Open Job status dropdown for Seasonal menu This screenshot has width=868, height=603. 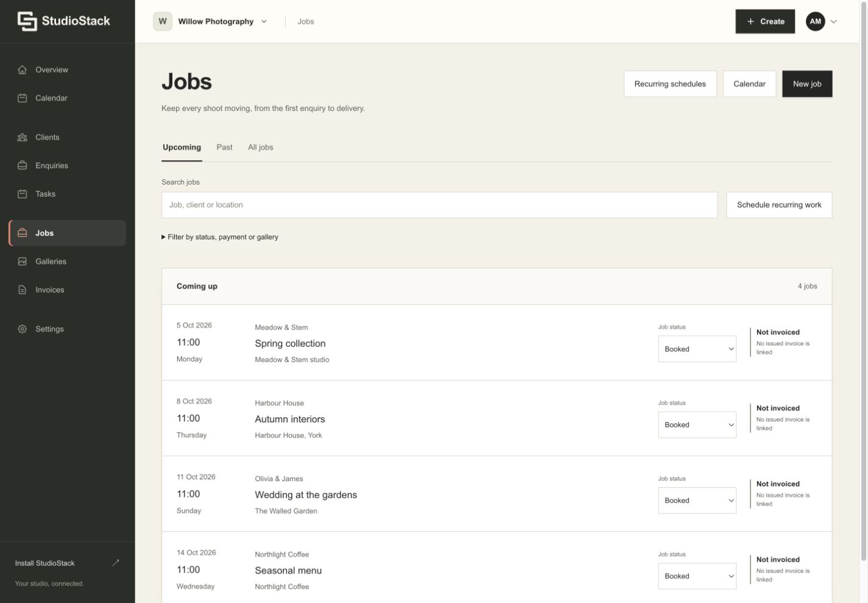[697, 576]
